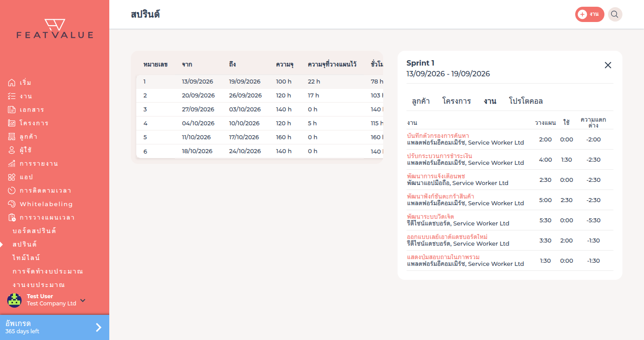Open งานงบประมาณ in the sidebar

point(39,285)
